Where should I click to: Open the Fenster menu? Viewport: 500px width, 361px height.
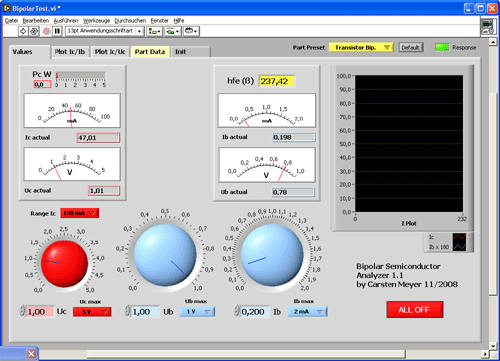(159, 21)
